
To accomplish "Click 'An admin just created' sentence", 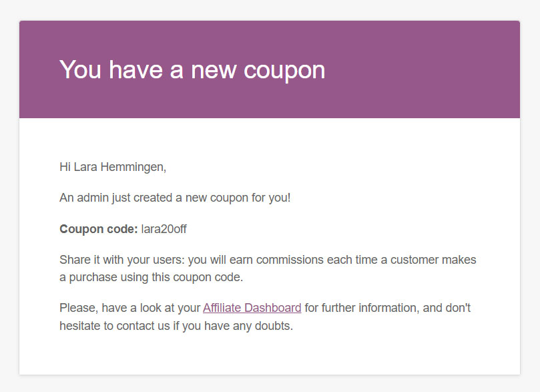I will click(175, 198).
